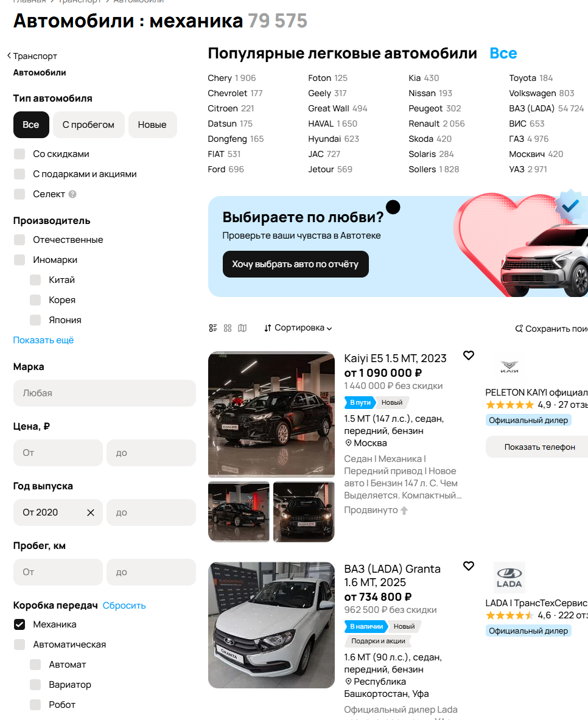Image resolution: width=588 pixels, height=720 pixels.
Task: Open the Марка 'Любая' selector
Action: pos(105,393)
